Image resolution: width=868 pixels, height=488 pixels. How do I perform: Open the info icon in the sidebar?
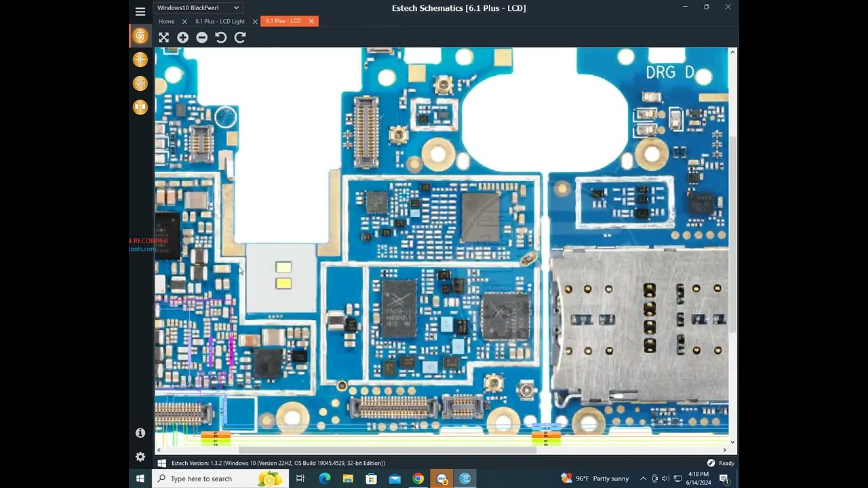pyautogui.click(x=140, y=432)
